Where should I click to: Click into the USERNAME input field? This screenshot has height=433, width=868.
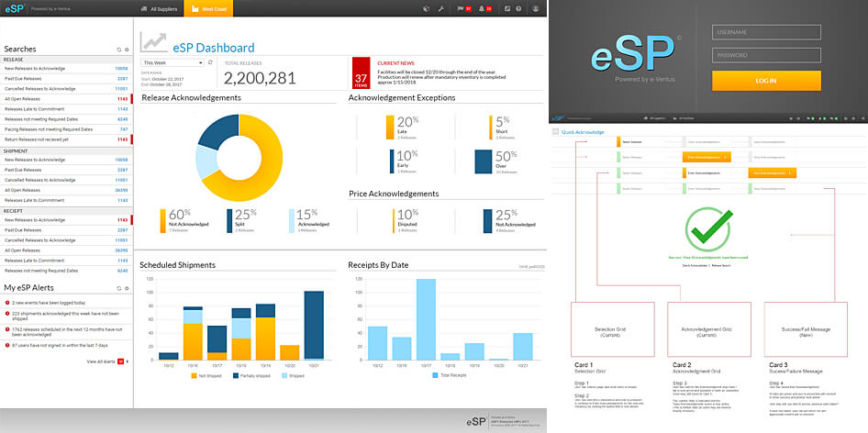tap(766, 32)
